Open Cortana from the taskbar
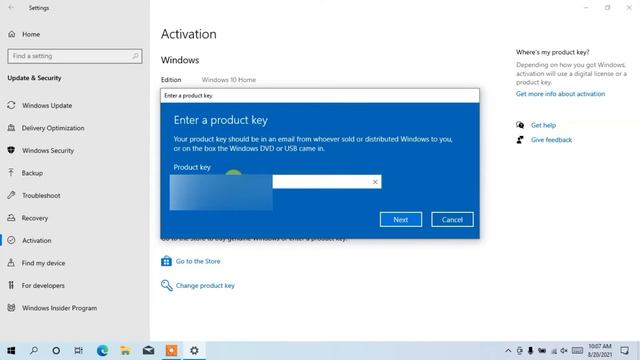 56,350
